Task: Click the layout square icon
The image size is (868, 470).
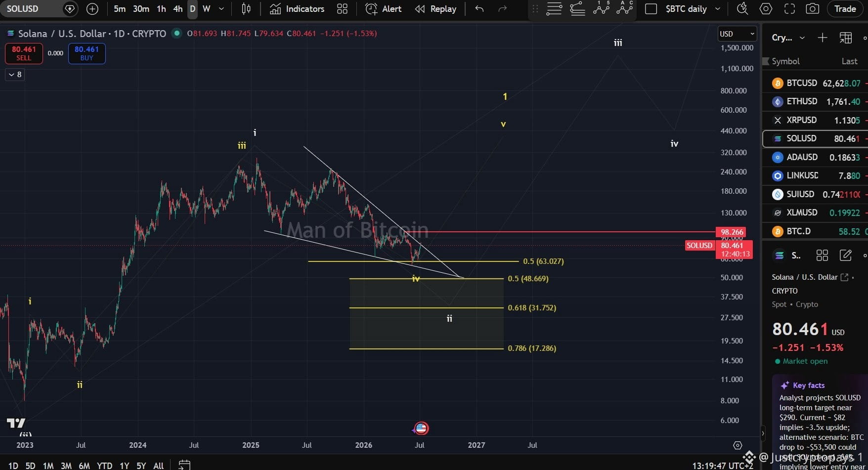Action: click(651, 9)
